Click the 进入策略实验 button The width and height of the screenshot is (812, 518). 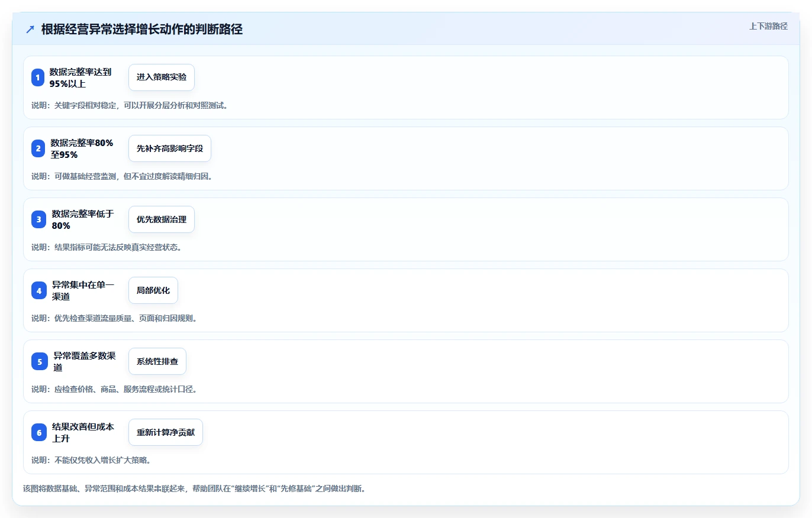(x=162, y=77)
